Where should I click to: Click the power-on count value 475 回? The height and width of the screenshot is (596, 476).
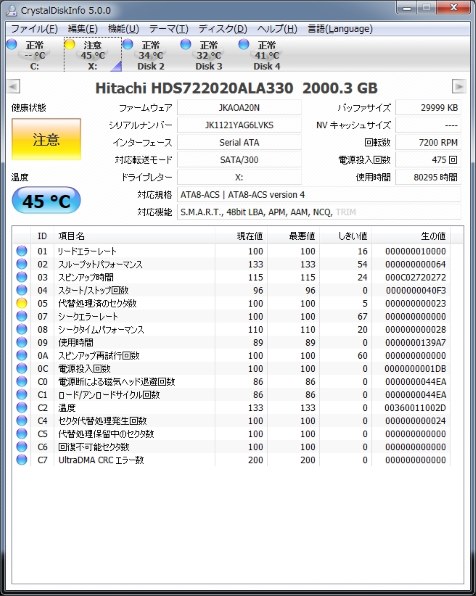[x=428, y=160]
